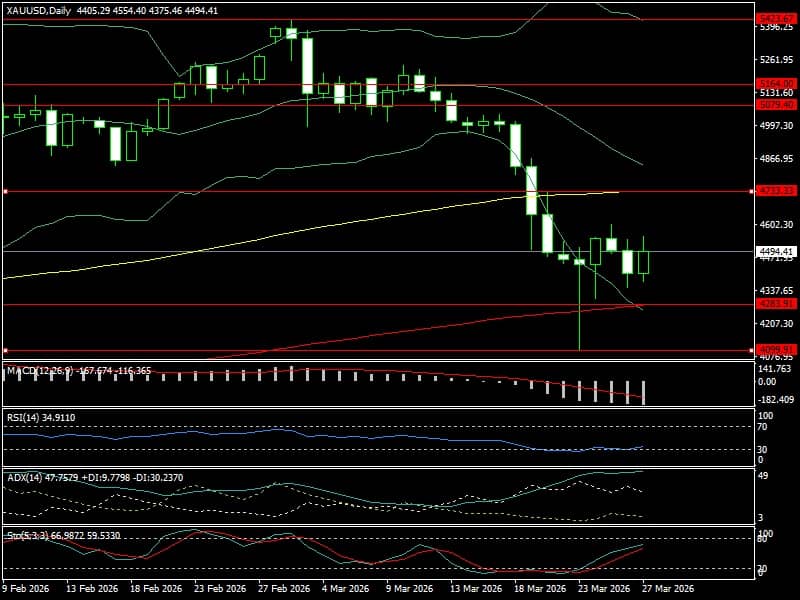Screen dimensions: 800x600
Task: Select the 5164.00 horizontal line price tag
Action: click(x=776, y=83)
